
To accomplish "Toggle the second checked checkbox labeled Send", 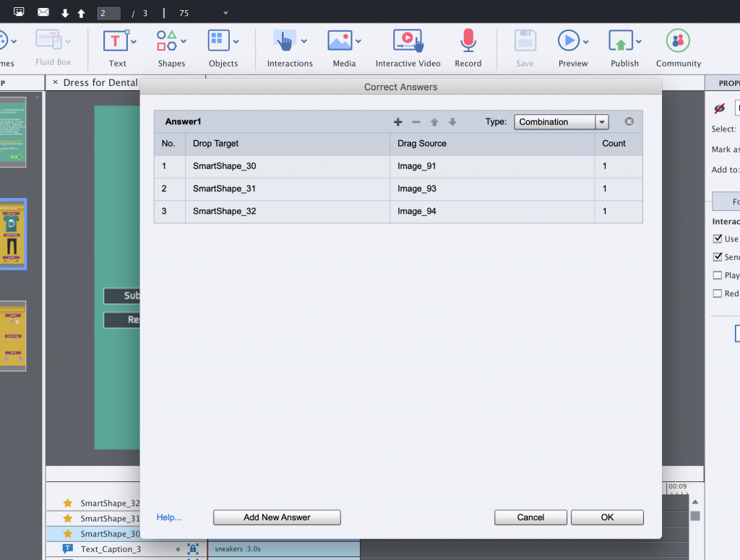I will pyautogui.click(x=718, y=257).
